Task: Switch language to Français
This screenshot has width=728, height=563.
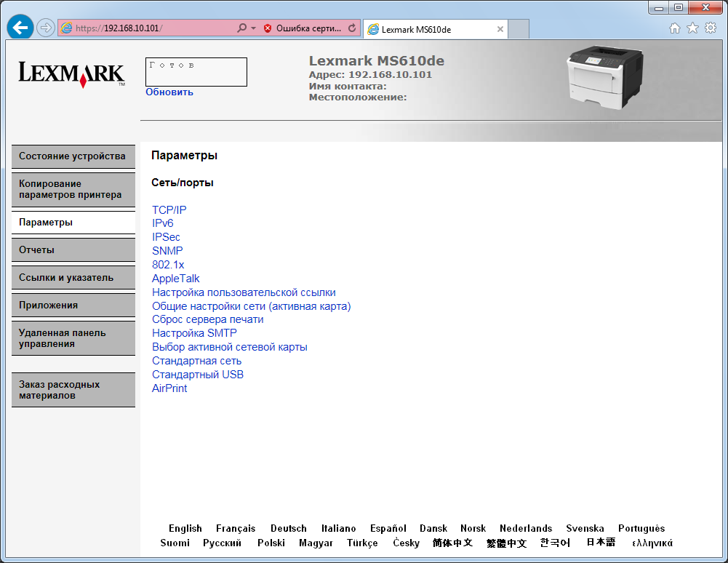Action: coord(236,529)
